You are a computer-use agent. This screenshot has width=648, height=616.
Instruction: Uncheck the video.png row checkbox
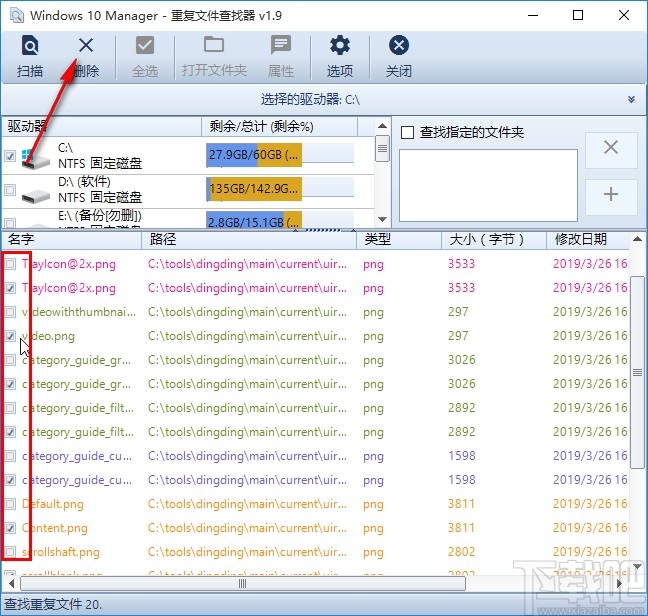click(x=10, y=336)
